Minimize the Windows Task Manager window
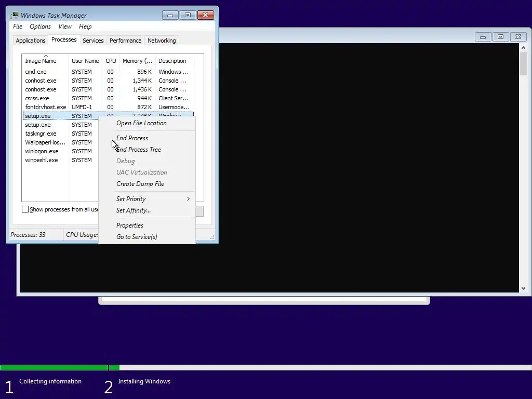Image resolution: width=532 pixels, height=399 pixels. pos(170,15)
